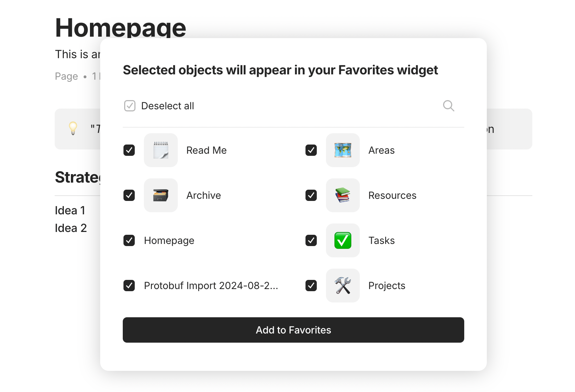Uncheck the Protobuf Import checkbox

tap(129, 286)
